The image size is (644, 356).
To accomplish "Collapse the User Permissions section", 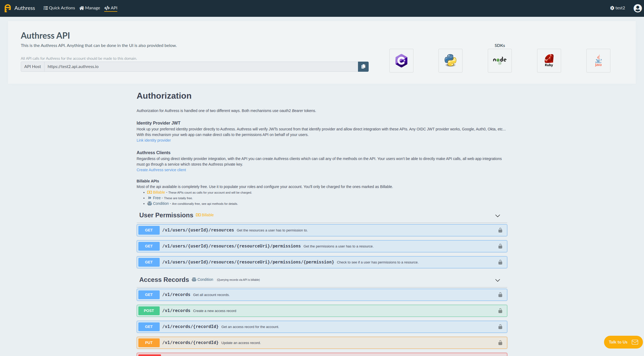I will (x=497, y=216).
